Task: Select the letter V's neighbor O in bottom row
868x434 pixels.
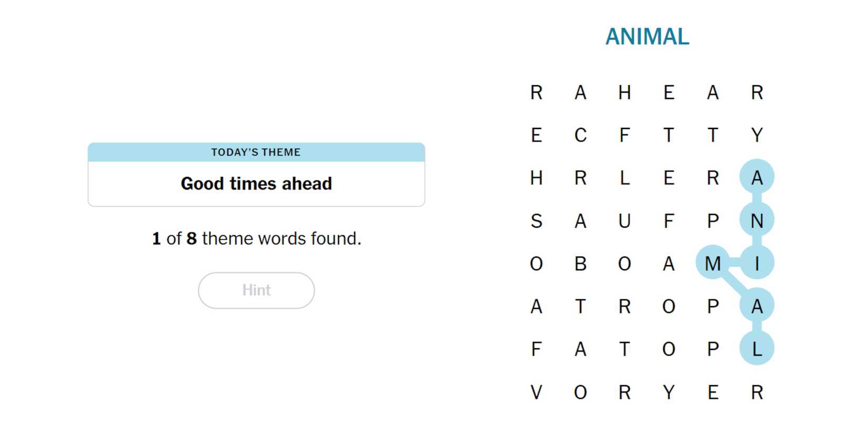Action: (x=580, y=392)
